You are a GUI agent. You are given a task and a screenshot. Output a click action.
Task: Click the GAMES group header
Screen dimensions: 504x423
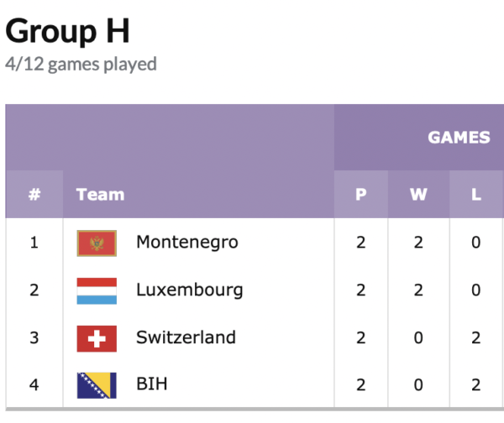pos(459,138)
